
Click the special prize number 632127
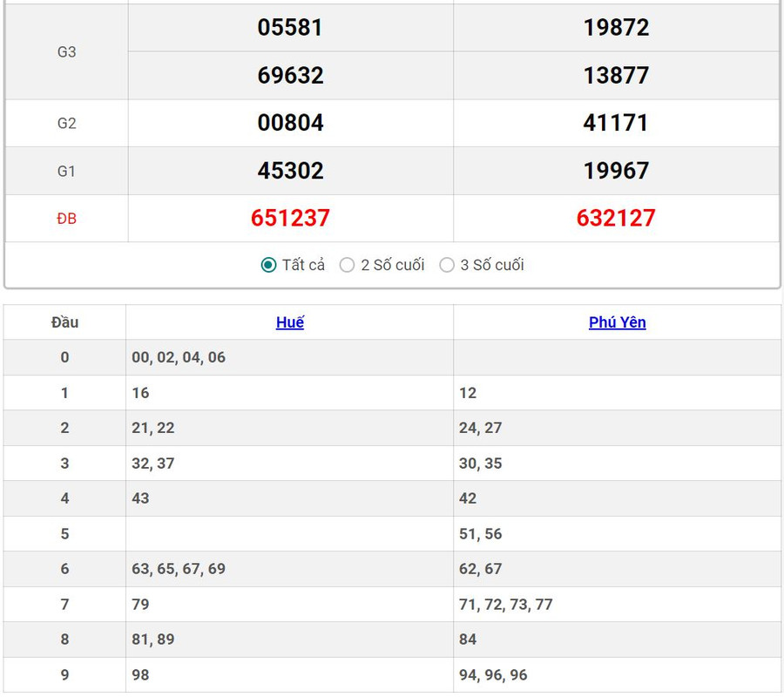tap(616, 218)
